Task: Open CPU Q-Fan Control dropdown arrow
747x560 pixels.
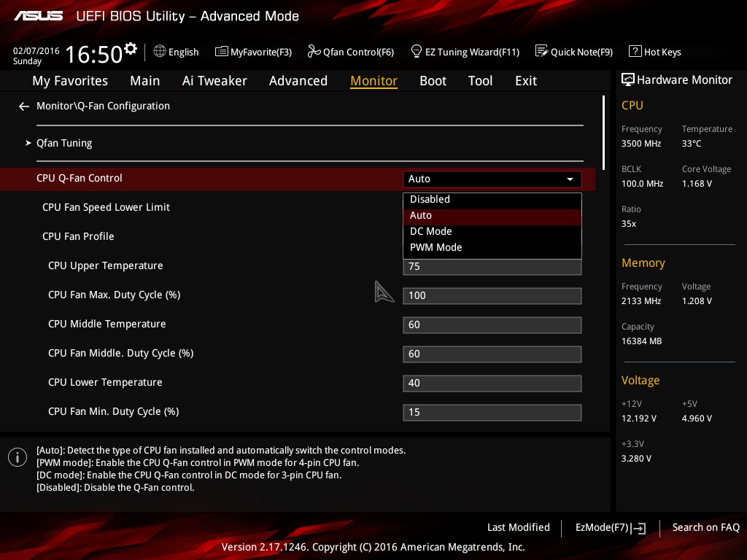Action: pyautogui.click(x=570, y=179)
